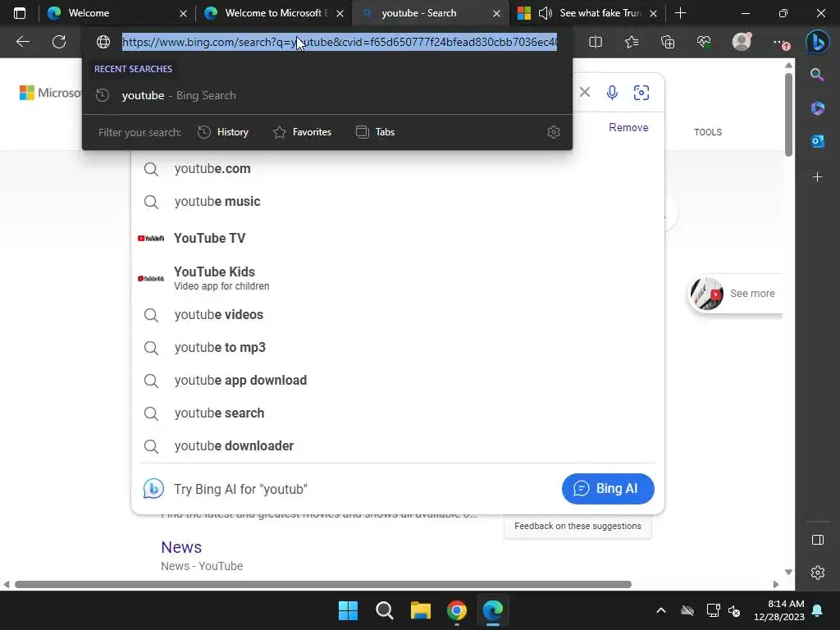Show hidden system tray icons
840x630 pixels.
click(661, 610)
